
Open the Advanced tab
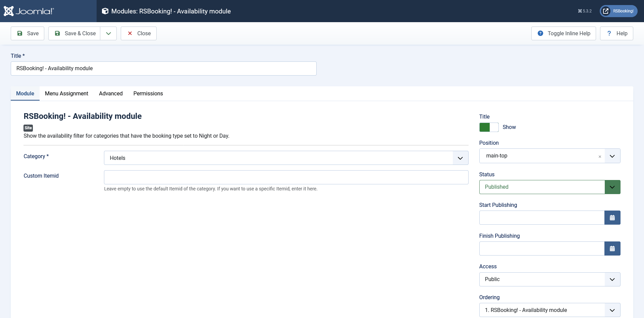(111, 93)
